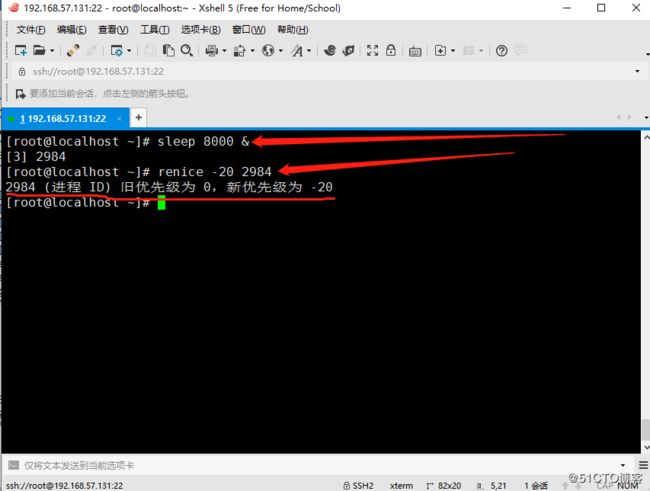Open the 帮助(H) menu
Viewport: 650px width, 491px height.
[x=293, y=30]
